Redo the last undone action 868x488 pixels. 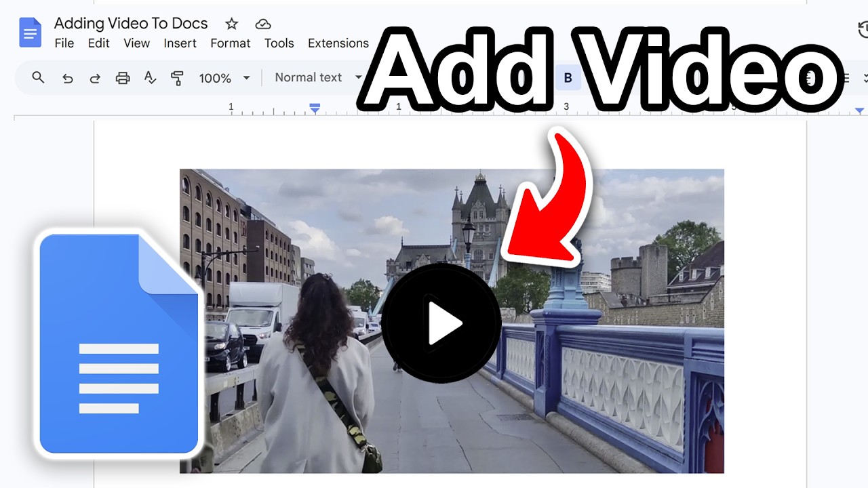[95, 78]
